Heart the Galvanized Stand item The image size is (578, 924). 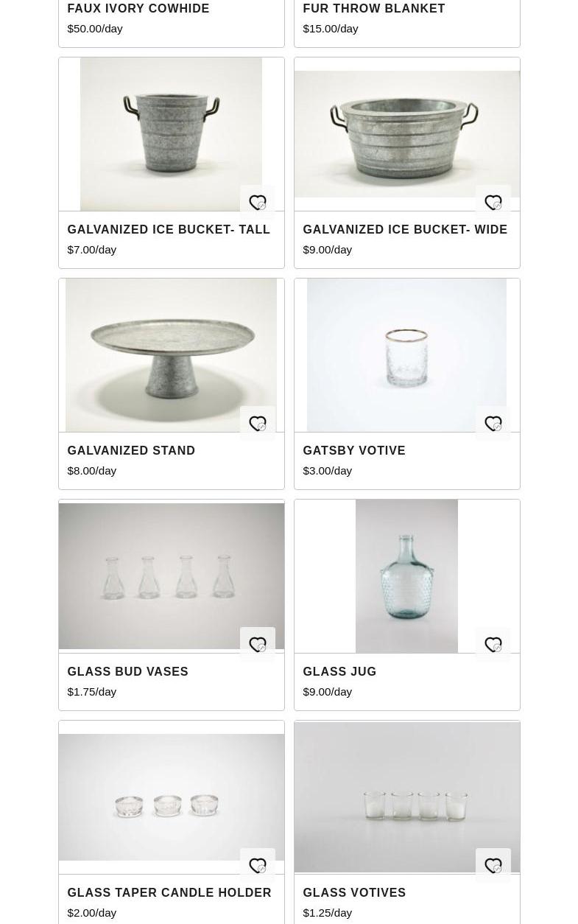[x=258, y=424]
